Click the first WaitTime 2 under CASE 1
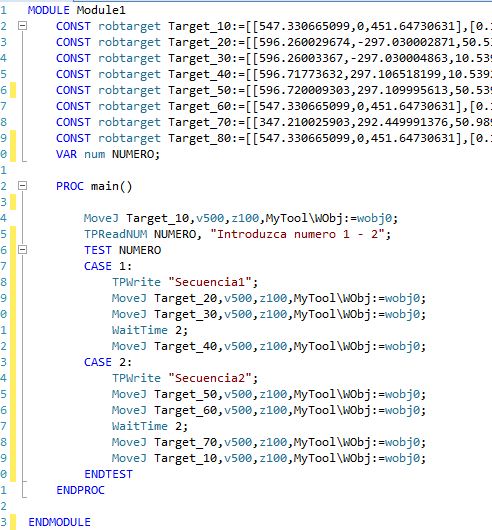The height and width of the screenshot is (530, 492). [x=150, y=330]
